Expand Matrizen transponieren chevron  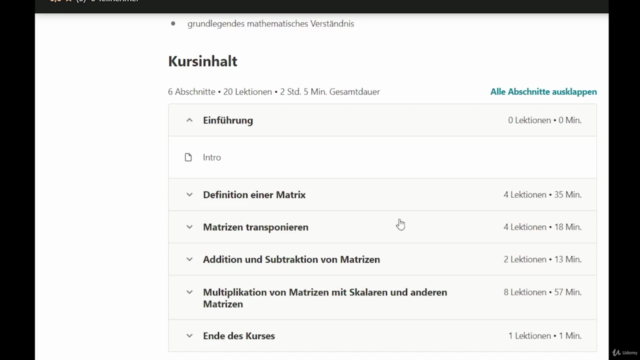pyautogui.click(x=189, y=227)
